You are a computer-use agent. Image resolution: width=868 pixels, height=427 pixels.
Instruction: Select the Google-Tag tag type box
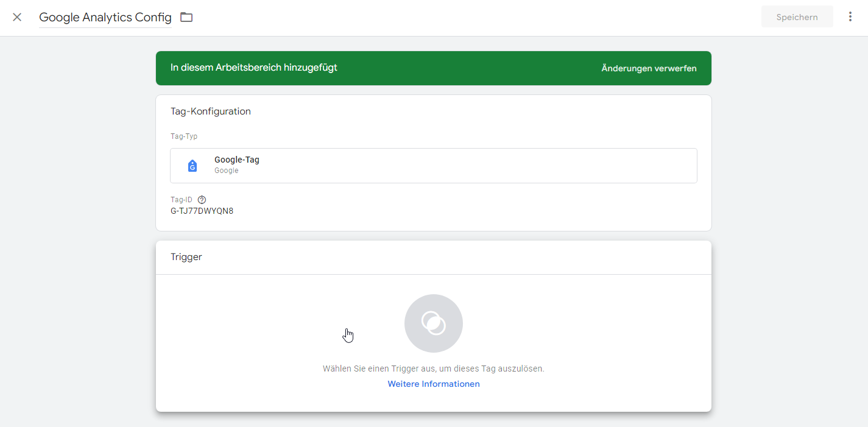(433, 166)
